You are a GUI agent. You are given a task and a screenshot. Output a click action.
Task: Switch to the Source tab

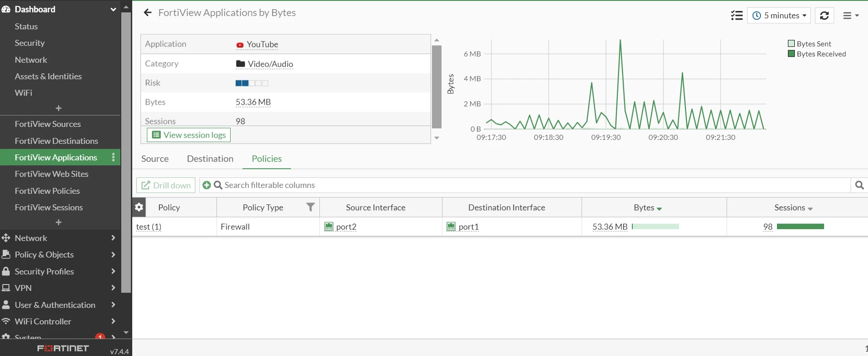(155, 159)
